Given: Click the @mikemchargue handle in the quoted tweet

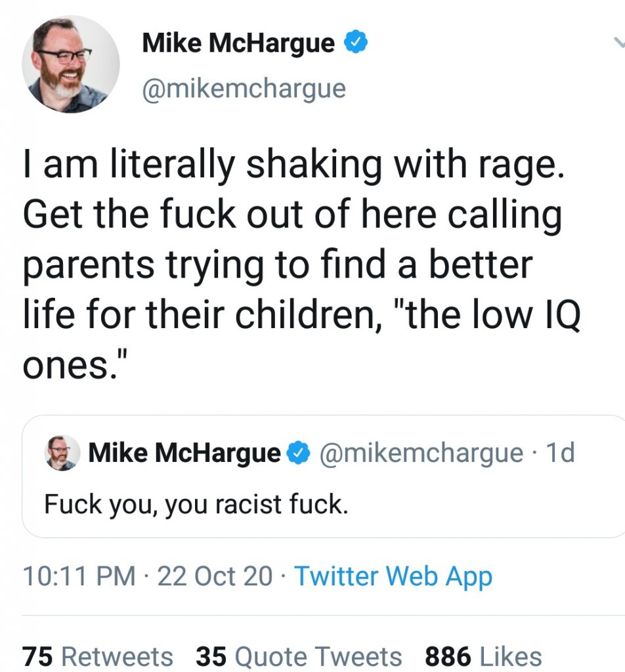Looking at the screenshot, I should pyautogui.click(x=420, y=452).
